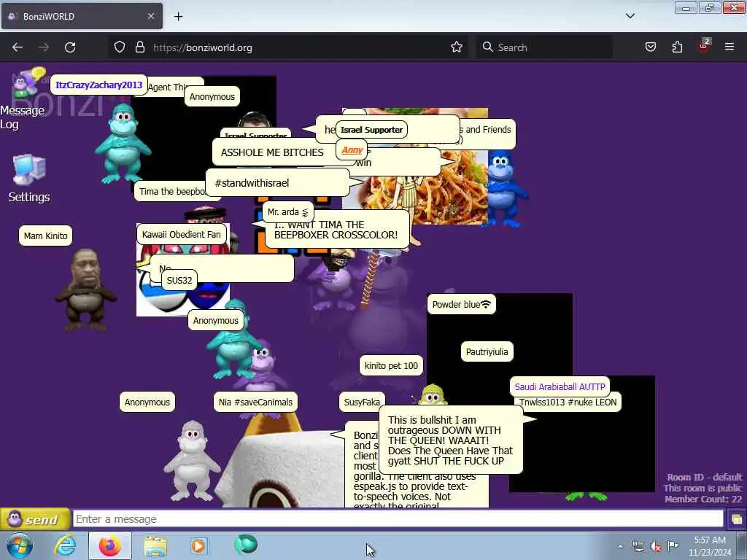Reload the BonziWORLD page
The width and height of the screenshot is (747, 560).
click(x=70, y=47)
